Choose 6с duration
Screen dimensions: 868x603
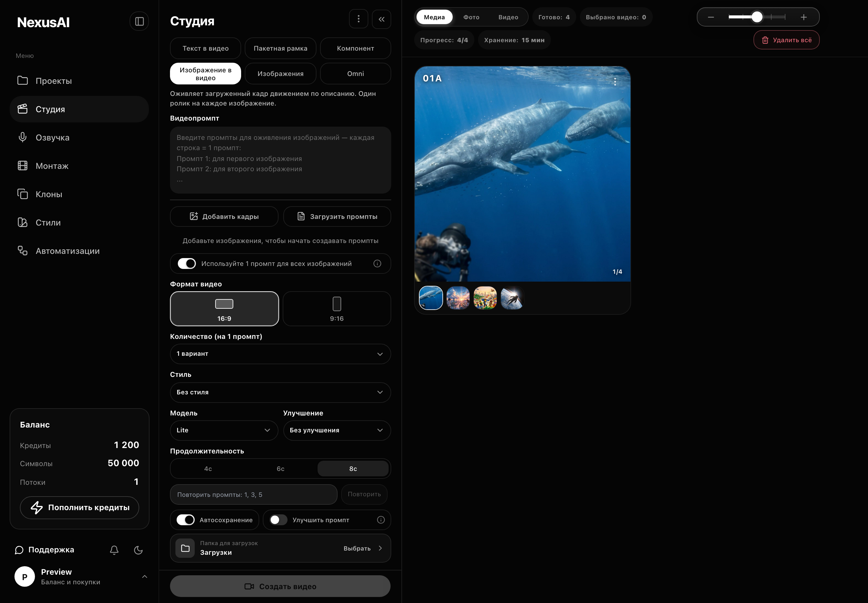[x=281, y=469]
